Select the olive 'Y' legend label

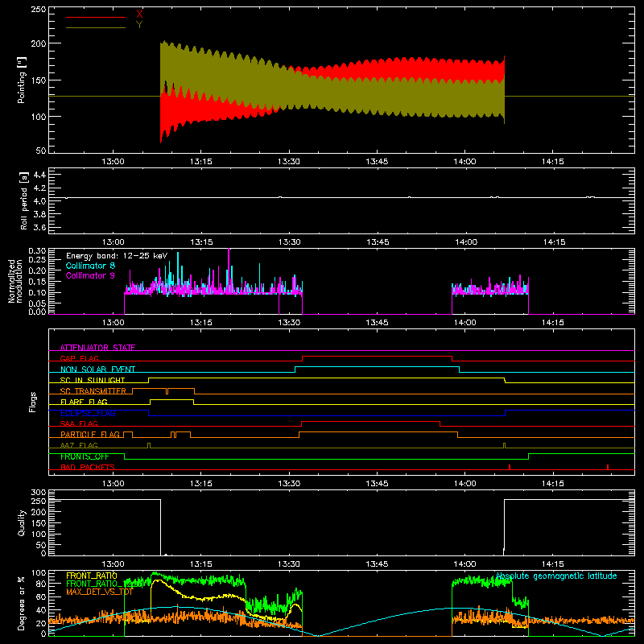pyautogui.click(x=139, y=25)
